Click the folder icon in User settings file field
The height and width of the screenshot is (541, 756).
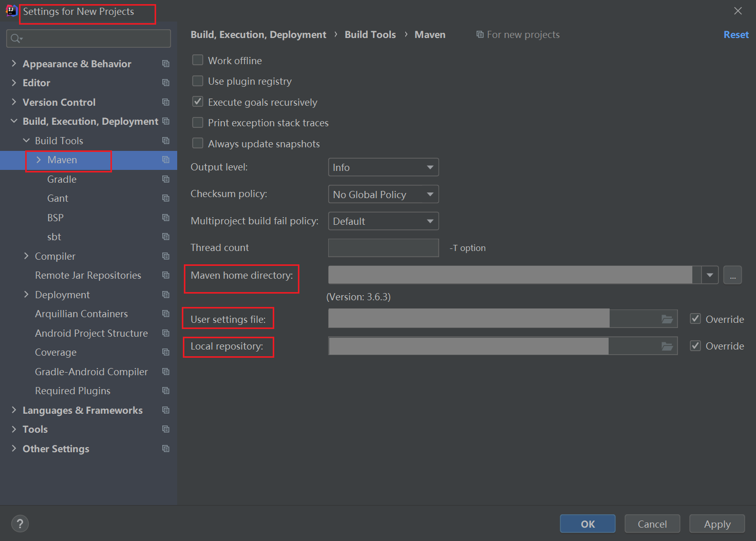667,319
